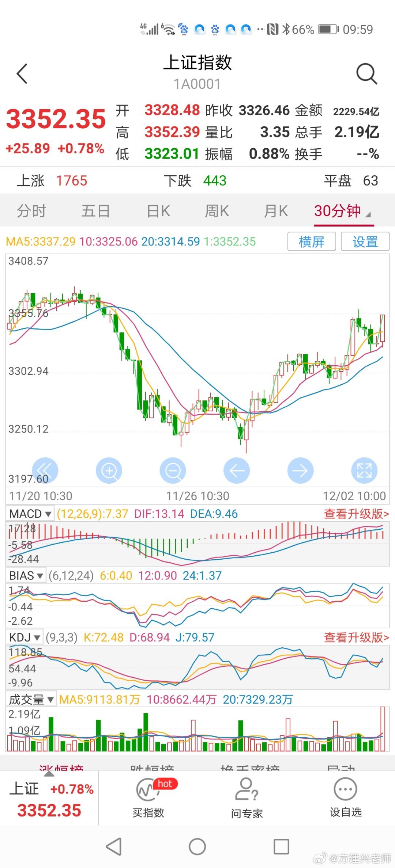
Task: Expand the BIAS indicator dropdown
Action: (26, 576)
